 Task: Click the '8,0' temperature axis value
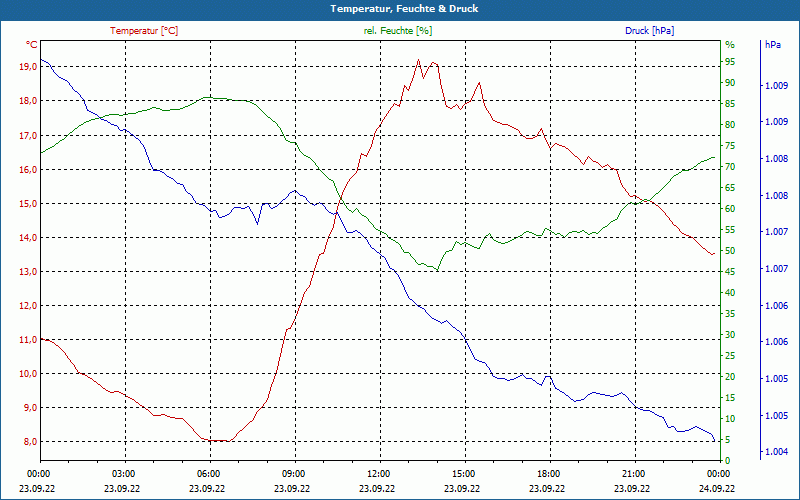click(31, 442)
